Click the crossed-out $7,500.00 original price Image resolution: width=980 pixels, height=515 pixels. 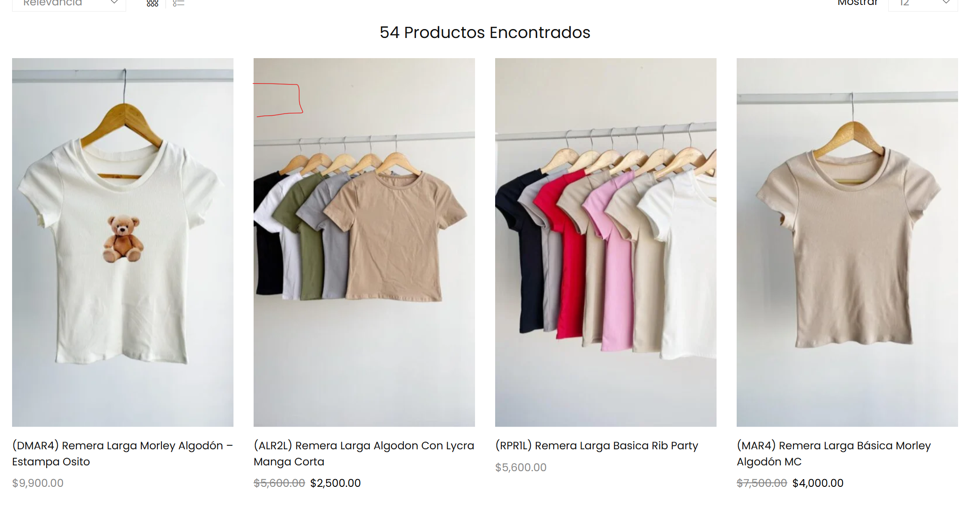(x=762, y=483)
